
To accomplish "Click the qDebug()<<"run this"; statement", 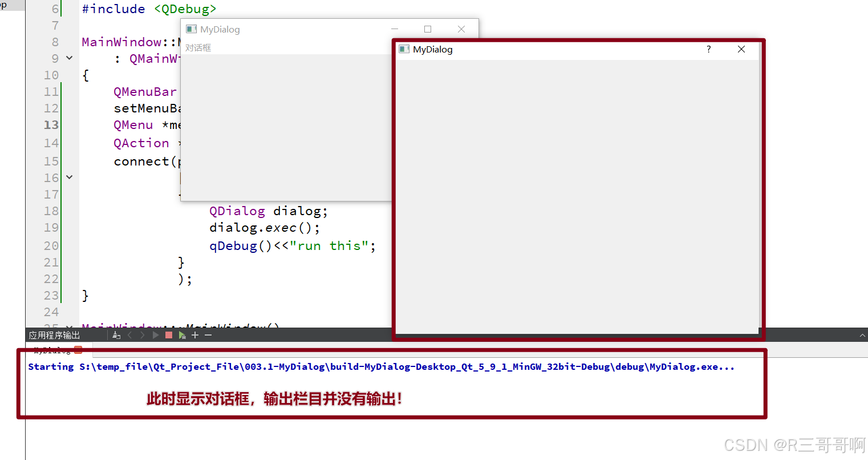I will click(293, 246).
